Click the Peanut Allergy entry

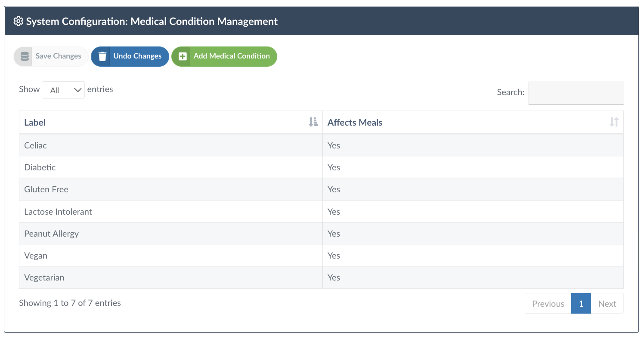point(52,234)
